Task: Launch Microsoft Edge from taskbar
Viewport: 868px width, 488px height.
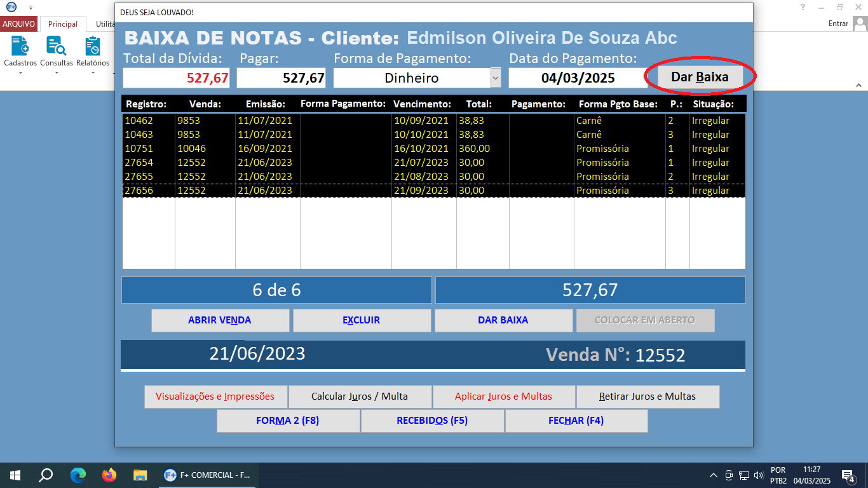Action: (x=78, y=475)
